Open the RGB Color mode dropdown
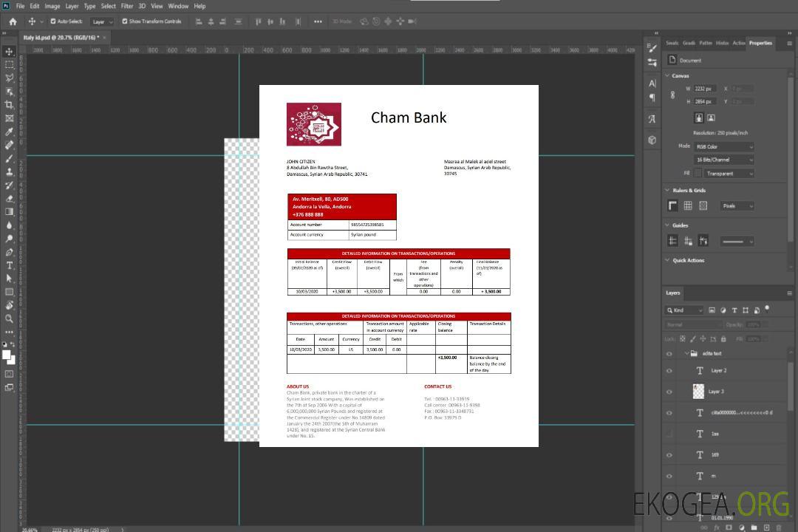798x532 pixels. pyautogui.click(x=724, y=146)
